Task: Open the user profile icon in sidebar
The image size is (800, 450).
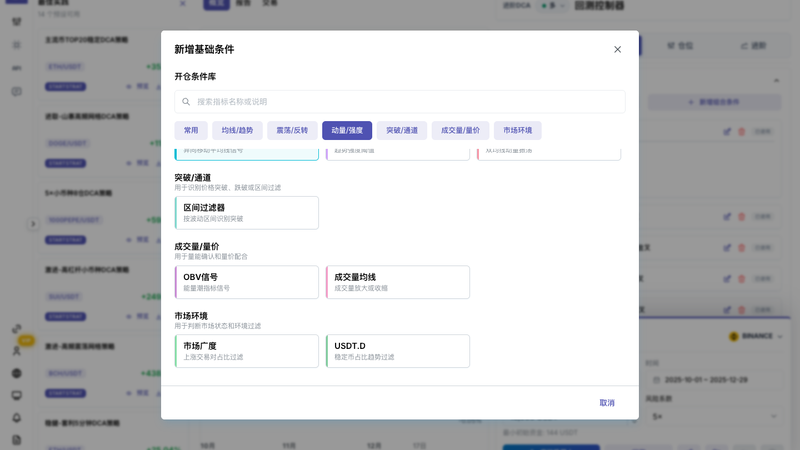Action: pyautogui.click(x=16, y=351)
